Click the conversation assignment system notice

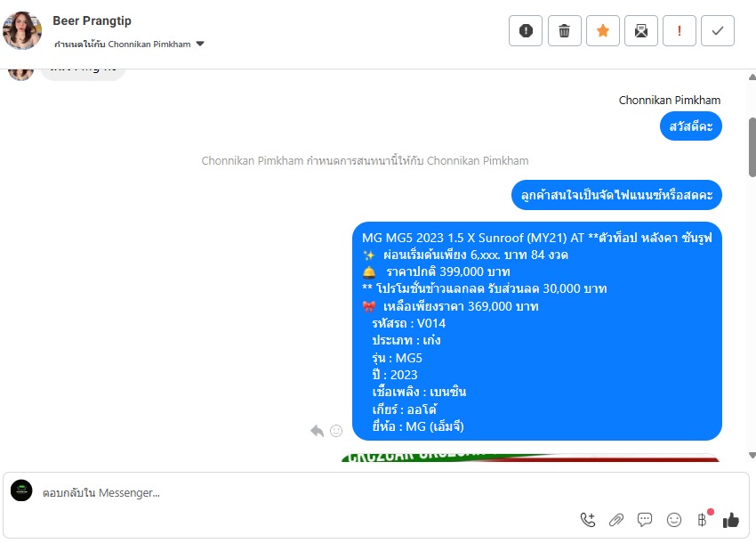(x=365, y=161)
